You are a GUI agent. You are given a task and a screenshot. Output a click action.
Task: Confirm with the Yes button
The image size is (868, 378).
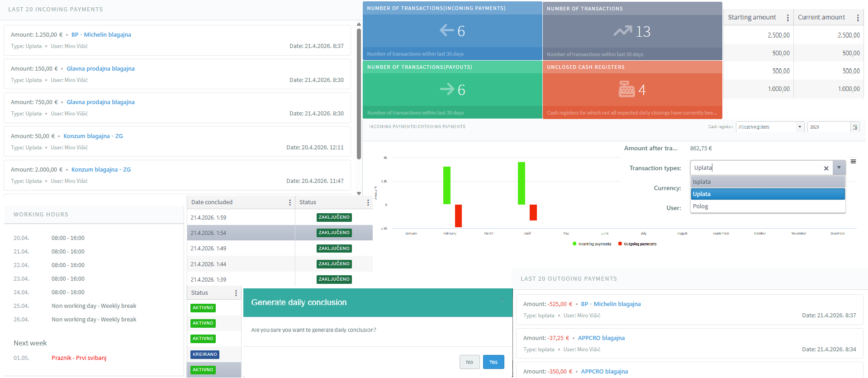click(x=493, y=362)
